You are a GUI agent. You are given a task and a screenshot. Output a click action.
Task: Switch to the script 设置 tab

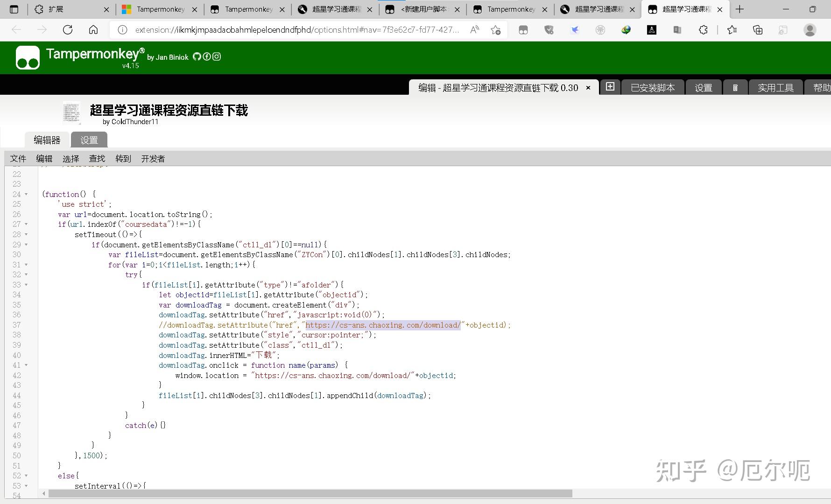[x=89, y=140]
